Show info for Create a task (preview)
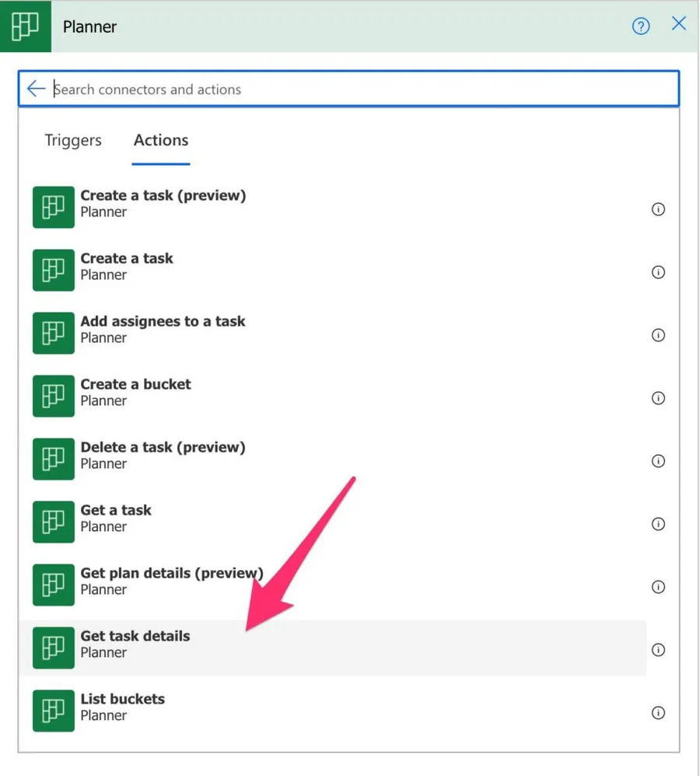 tap(658, 209)
